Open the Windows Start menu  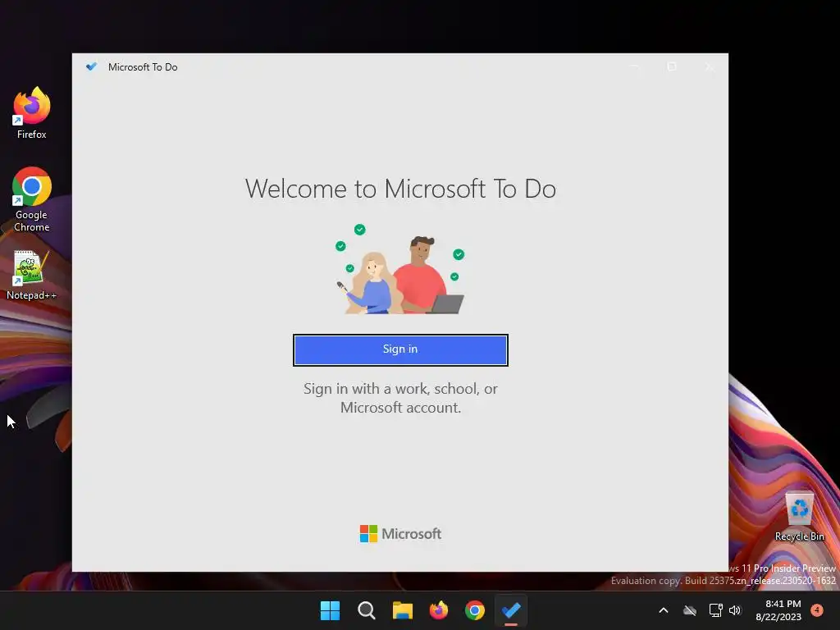pos(330,610)
